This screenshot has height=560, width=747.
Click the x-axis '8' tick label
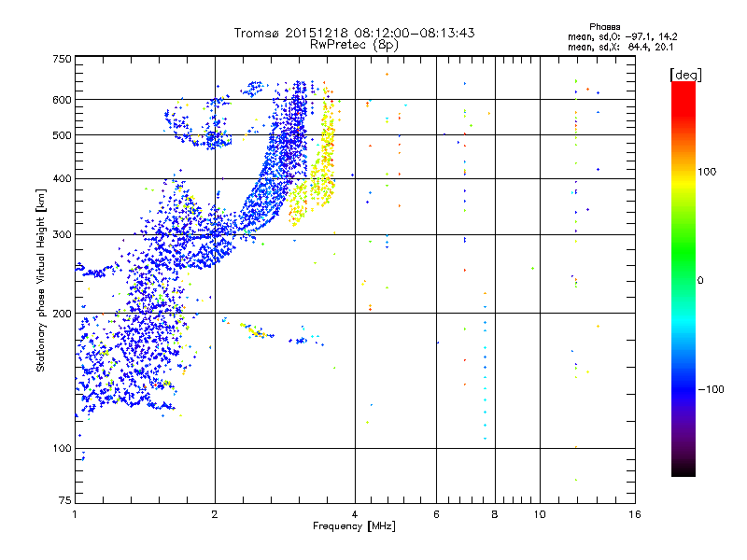pyautogui.click(x=495, y=514)
